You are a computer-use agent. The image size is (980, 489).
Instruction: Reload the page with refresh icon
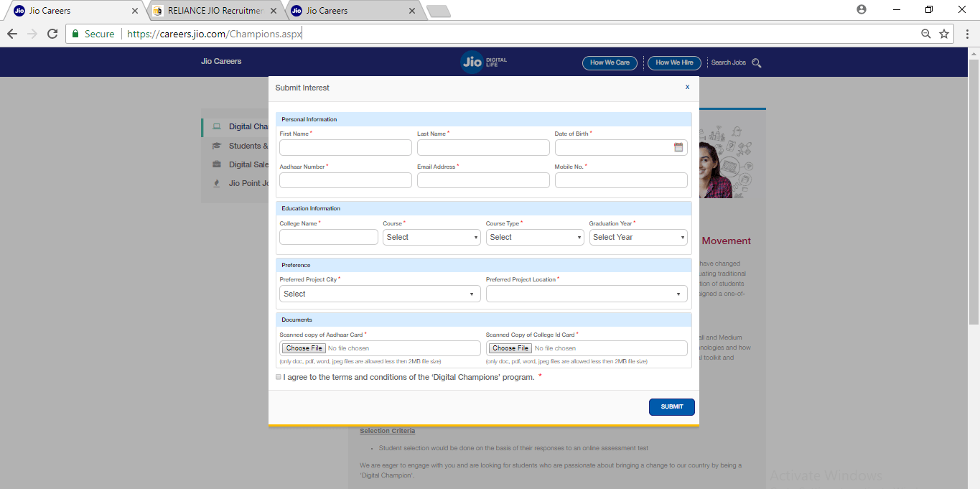click(x=52, y=34)
